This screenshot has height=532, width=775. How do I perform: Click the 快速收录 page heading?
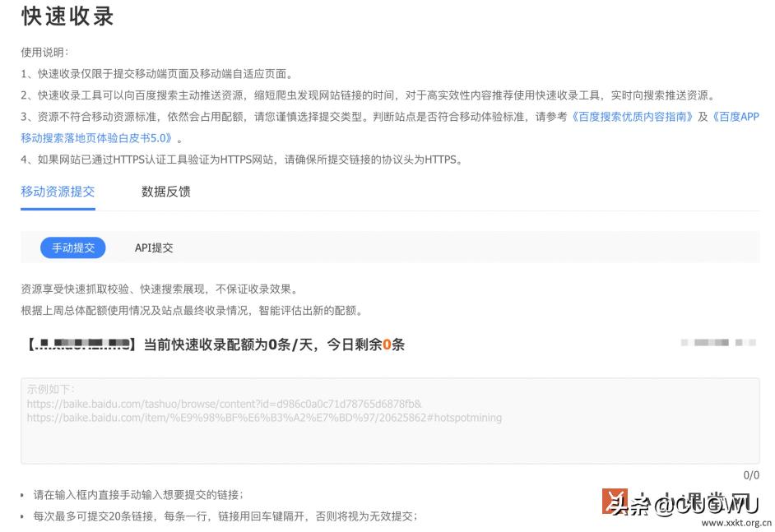pyautogui.click(x=67, y=16)
